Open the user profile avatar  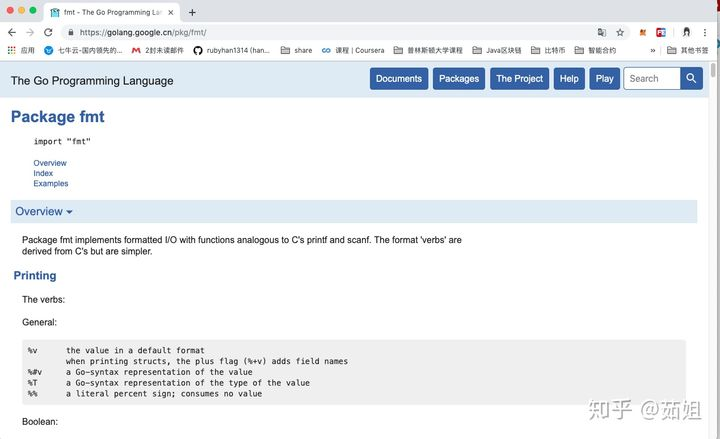coord(686,32)
